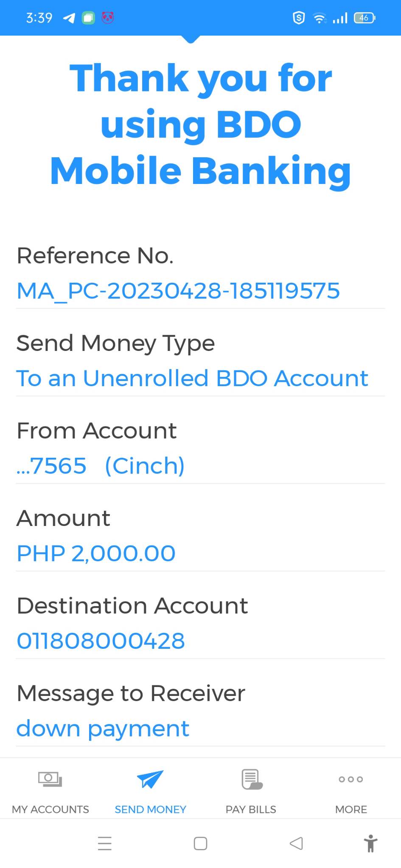Switch to the MY ACCOUNTS tab label
The image size is (401, 868).
click(x=50, y=810)
